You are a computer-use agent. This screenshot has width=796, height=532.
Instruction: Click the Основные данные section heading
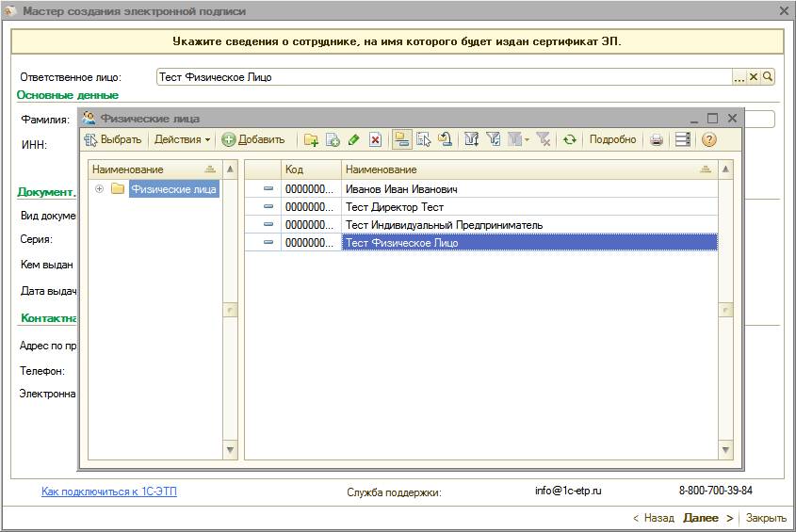(68, 95)
